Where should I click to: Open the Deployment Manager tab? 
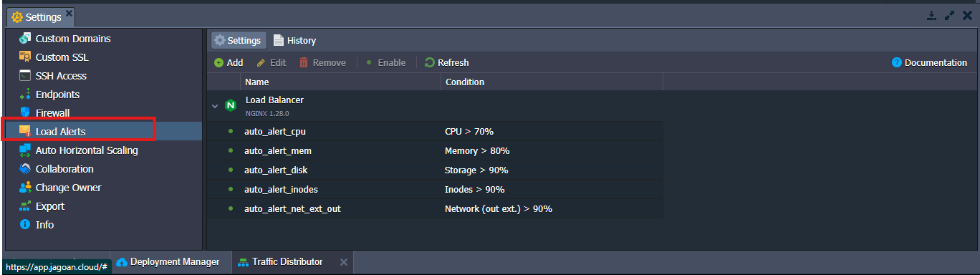click(168, 262)
